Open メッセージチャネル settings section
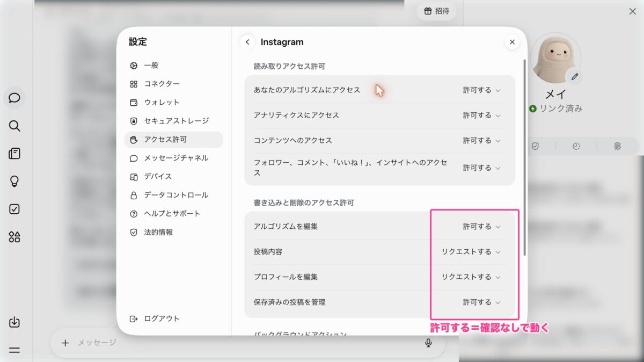 174,158
